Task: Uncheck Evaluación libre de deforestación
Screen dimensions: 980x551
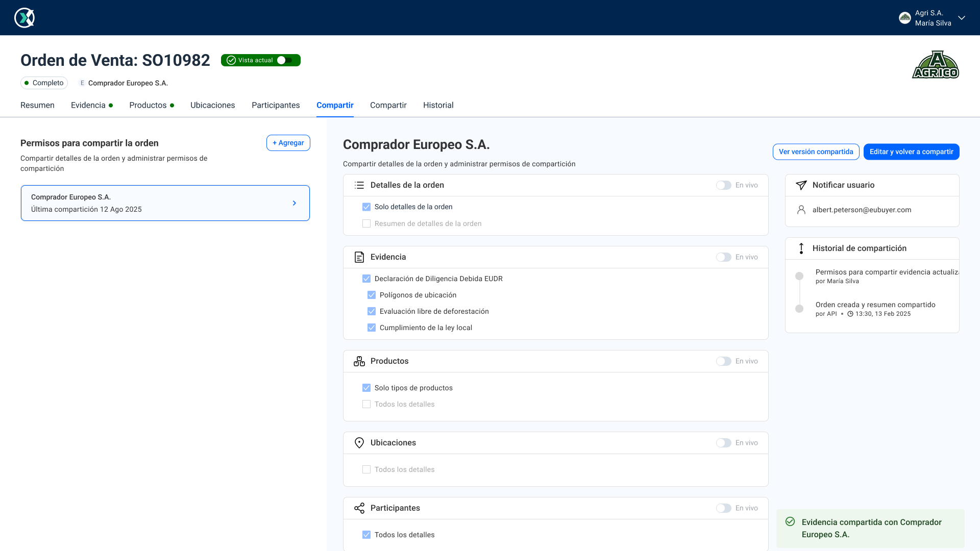Action: (x=372, y=311)
